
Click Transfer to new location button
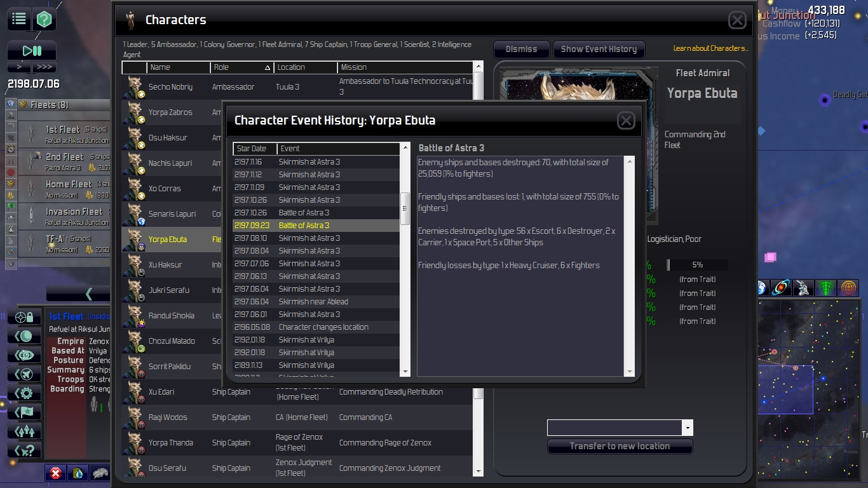point(620,446)
